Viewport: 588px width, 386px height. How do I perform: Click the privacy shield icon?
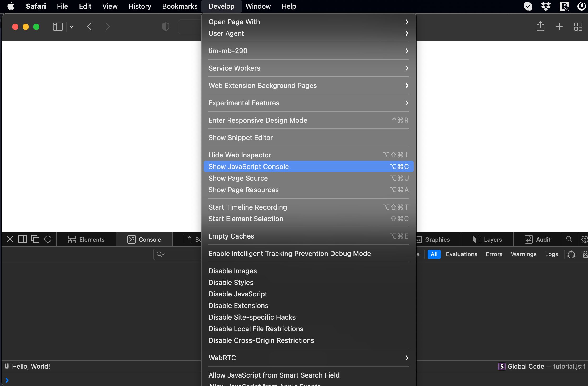pyautogui.click(x=166, y=27)
